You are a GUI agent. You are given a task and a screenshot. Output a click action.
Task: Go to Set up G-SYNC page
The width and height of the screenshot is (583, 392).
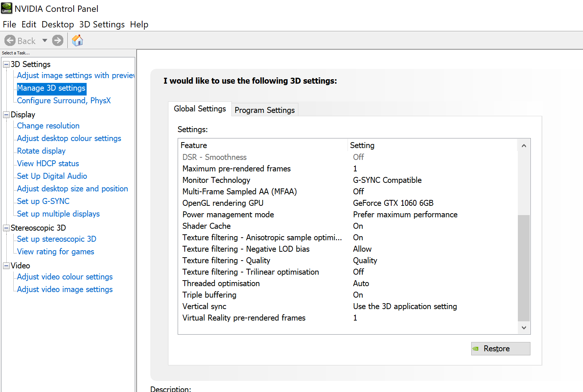tap(43, 201)
